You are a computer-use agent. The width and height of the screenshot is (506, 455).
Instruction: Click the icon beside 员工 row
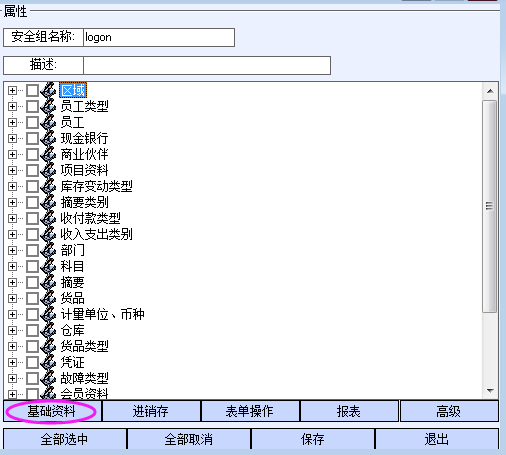click(48, 122)
